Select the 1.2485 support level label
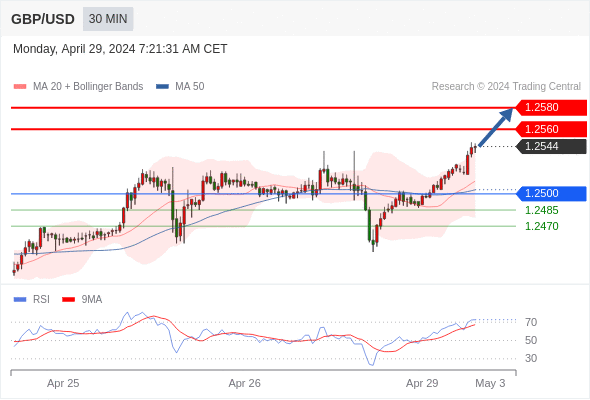The image size is (590, 400). (x=541, y=210)
